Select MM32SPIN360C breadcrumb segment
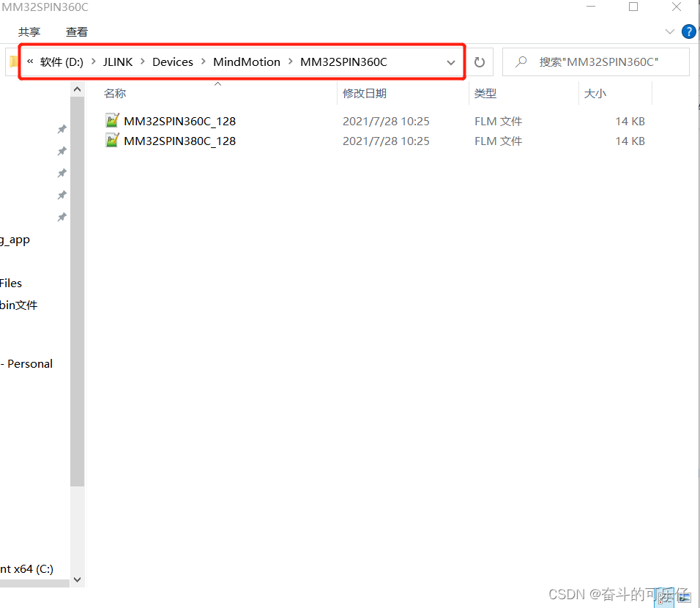700x608 pixels. coord(343,62)
